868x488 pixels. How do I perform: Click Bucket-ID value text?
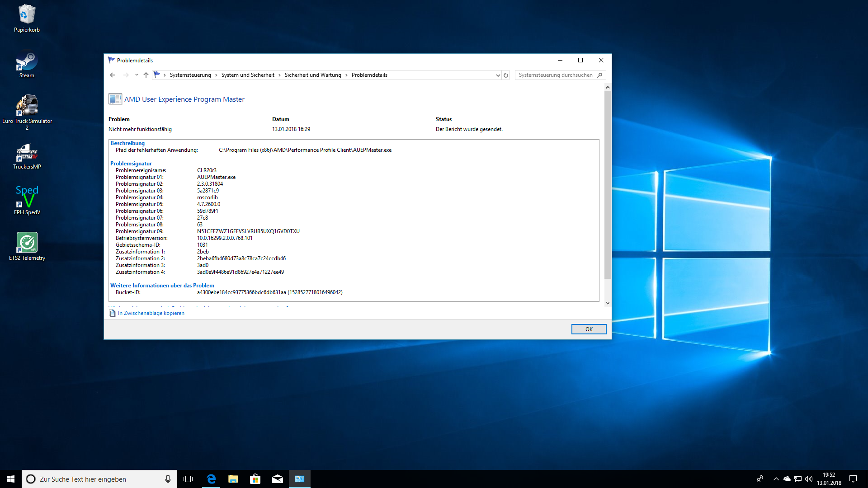click(x=269, y=292)
